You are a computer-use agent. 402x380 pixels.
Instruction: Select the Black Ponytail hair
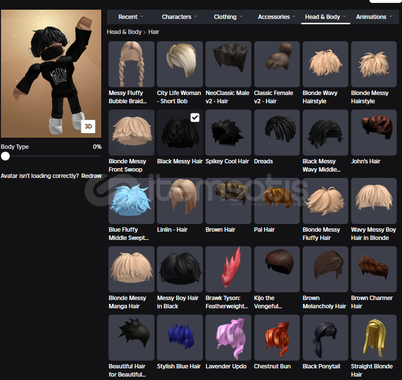(325, 337)
